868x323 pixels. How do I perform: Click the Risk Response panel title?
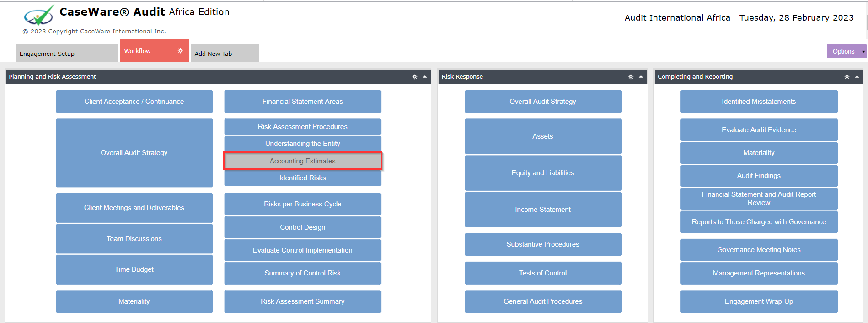462,77
